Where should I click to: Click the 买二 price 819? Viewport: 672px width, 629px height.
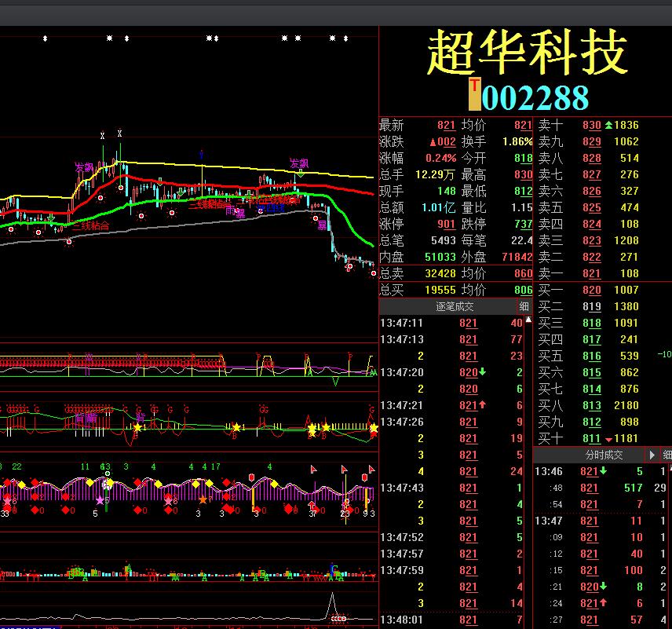(591, 306)
